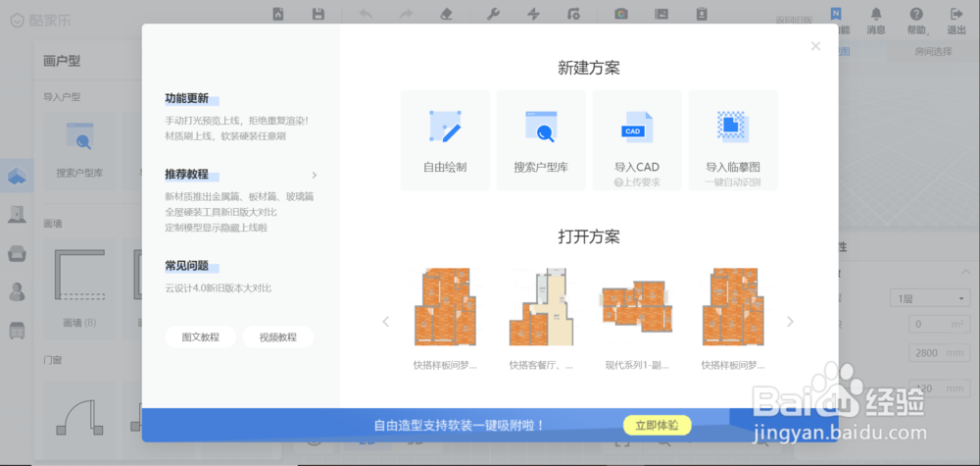Image resolution: width=980 pixels, height=466 pixels.
Task: Select the single door arc icon under 门窗
Action: (79, 418)
